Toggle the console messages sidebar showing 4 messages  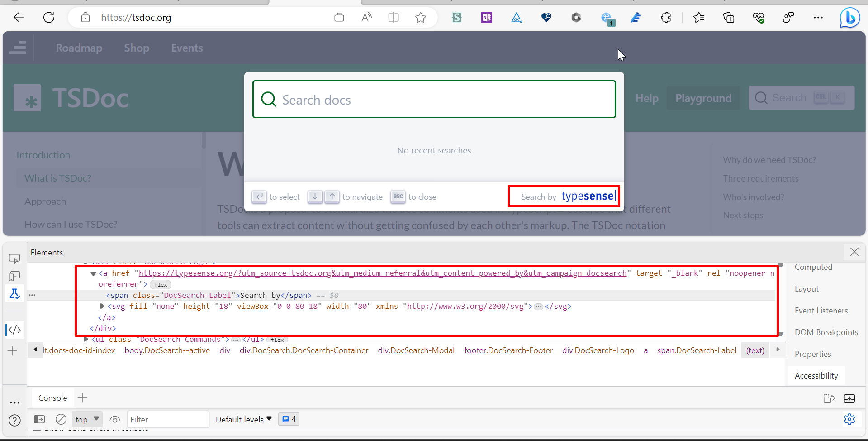click(x=289, y=419)
